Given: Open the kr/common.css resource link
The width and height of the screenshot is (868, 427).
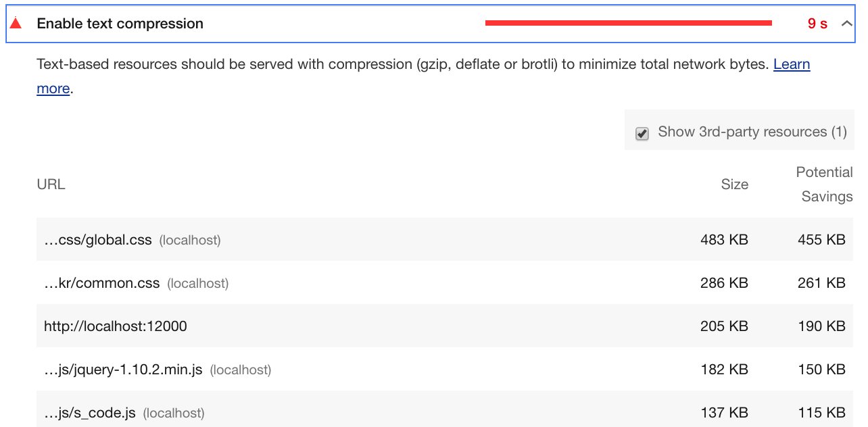Looking at the screenshot, I should click(102, 283).
